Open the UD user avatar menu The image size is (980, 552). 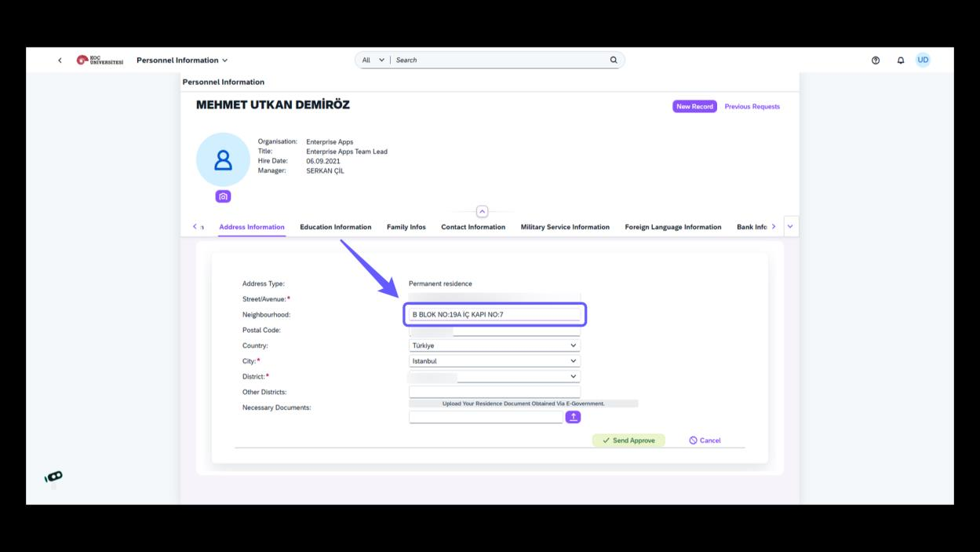[923, 60]
